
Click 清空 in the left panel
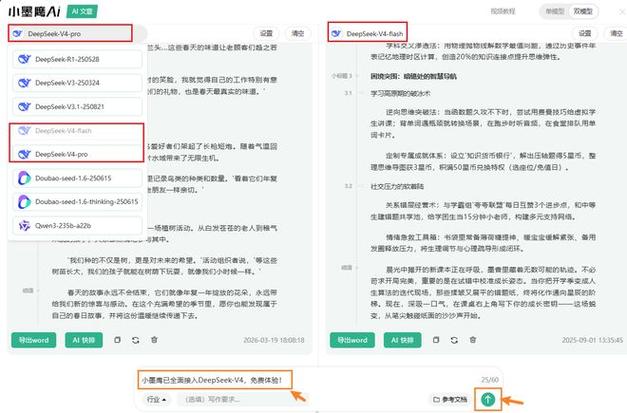coord(298,33)
